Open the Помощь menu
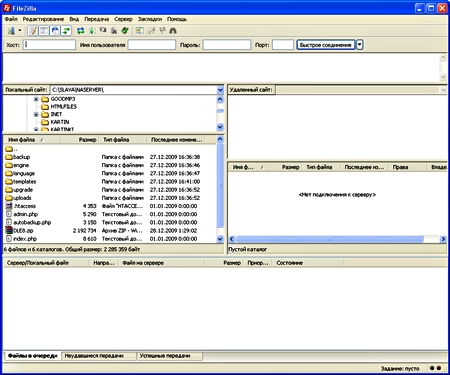 177,19
